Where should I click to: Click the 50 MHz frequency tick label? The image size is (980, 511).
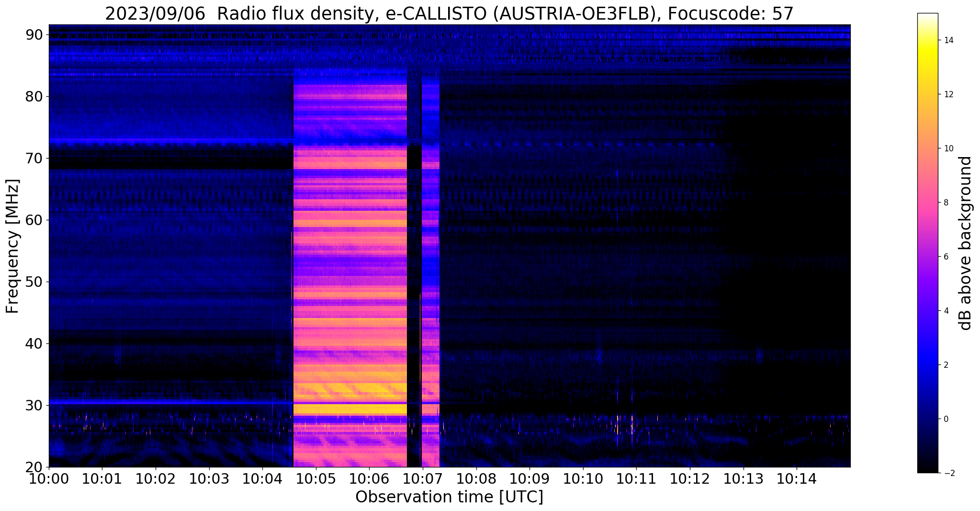[35, 282]
